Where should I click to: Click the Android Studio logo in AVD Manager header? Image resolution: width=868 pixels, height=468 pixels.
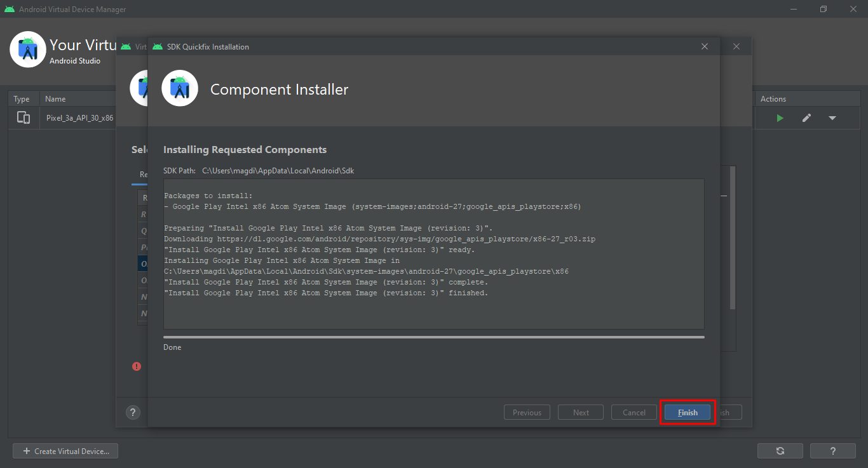coord(28,49)
